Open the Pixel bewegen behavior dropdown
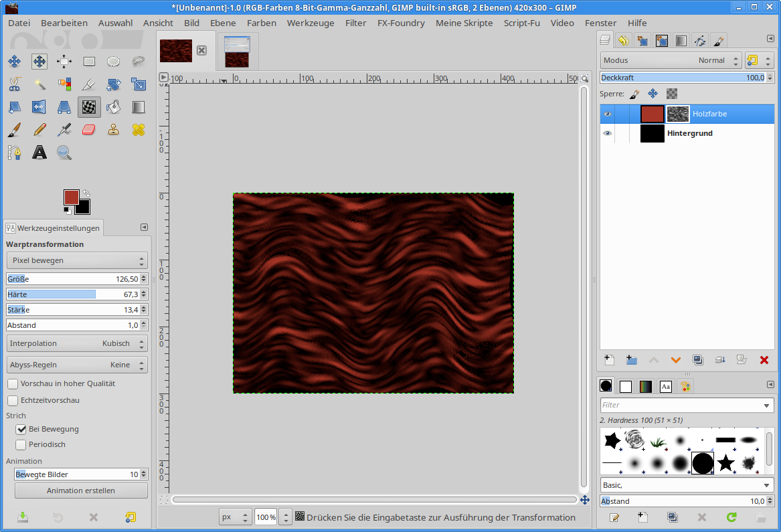 point(77,260)
